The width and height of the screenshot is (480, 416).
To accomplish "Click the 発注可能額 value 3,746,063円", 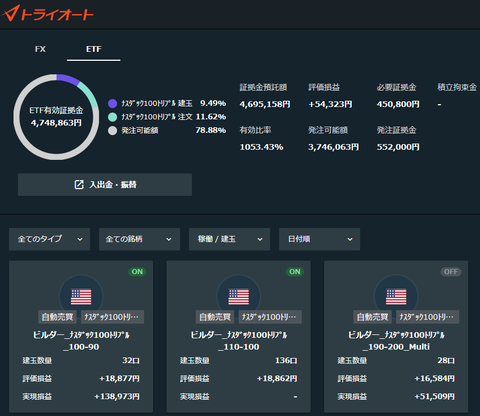I will point(333,147).
